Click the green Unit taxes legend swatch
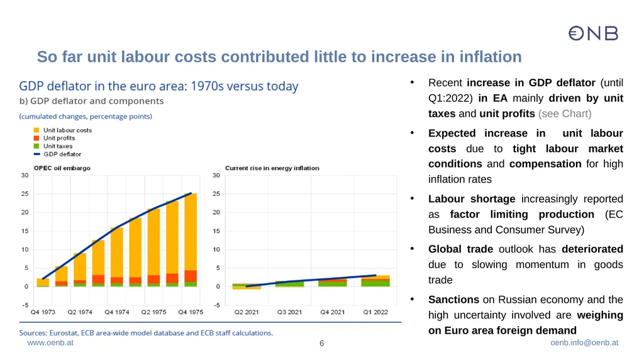Image resolution: width=644 pixels, height=362 pixels. [x=36, y=146]
